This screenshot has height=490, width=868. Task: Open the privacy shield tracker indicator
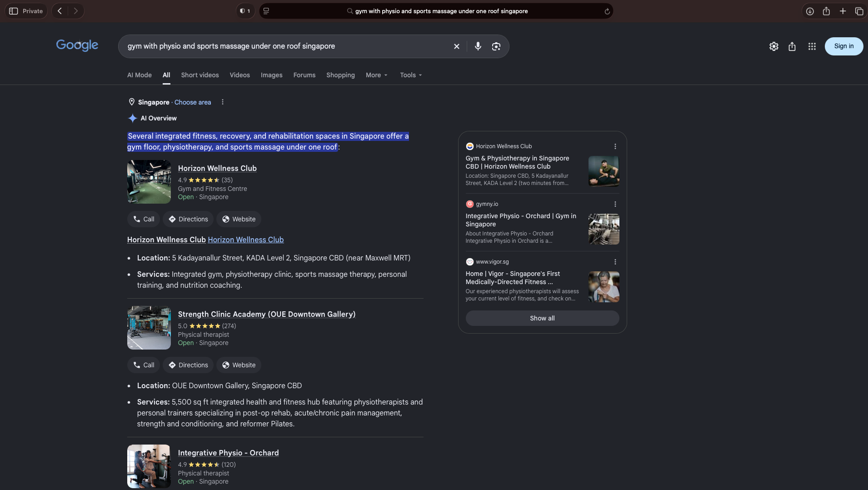point(245,11)
